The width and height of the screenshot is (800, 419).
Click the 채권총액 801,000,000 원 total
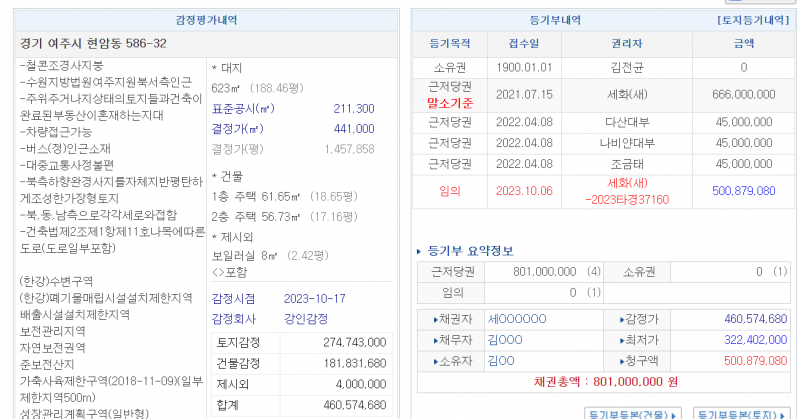tap(605, 382)
